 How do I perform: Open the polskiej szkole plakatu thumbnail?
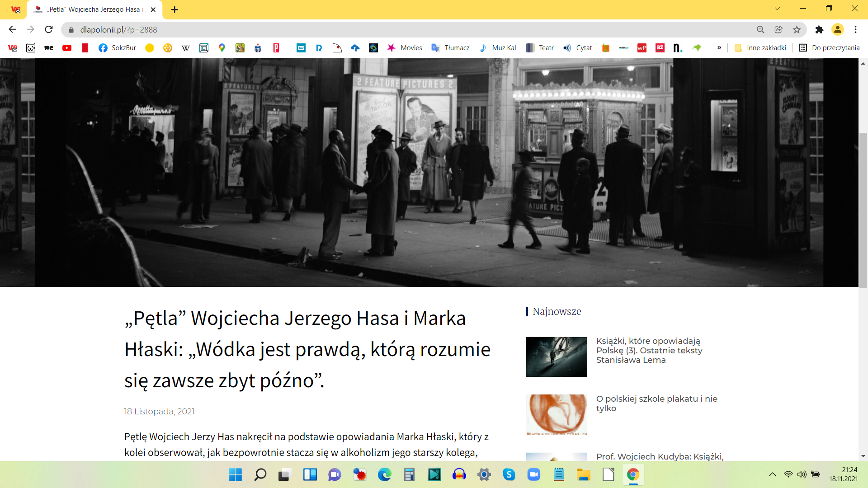557,414
